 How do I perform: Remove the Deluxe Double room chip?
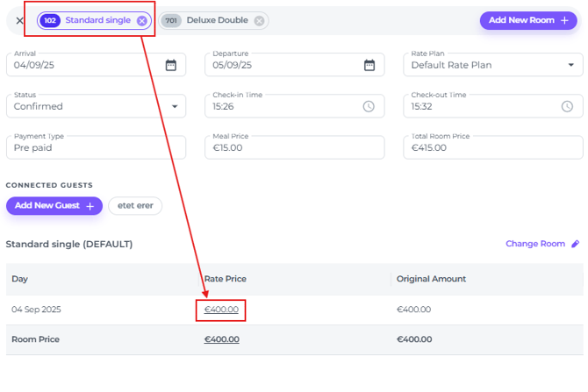259,20
